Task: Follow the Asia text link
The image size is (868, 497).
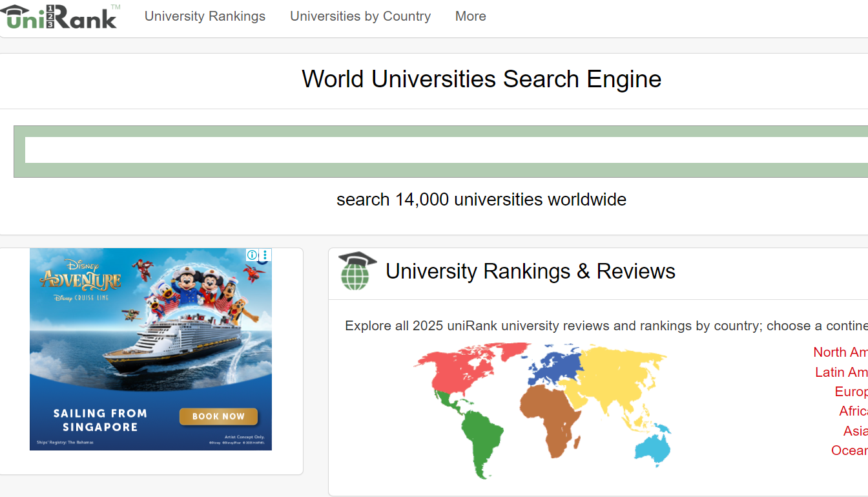Action: coord(855,431)
